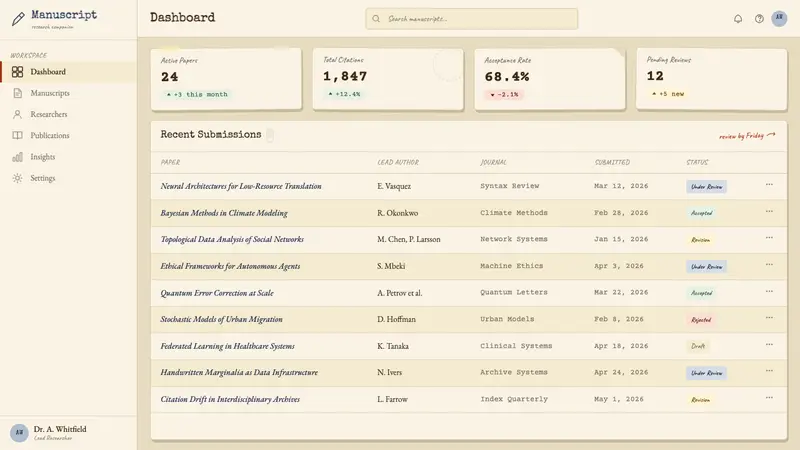This screenshot has height=450, width=800.
Task: Sort by Paper column header
Action: (x=170, y=162)
